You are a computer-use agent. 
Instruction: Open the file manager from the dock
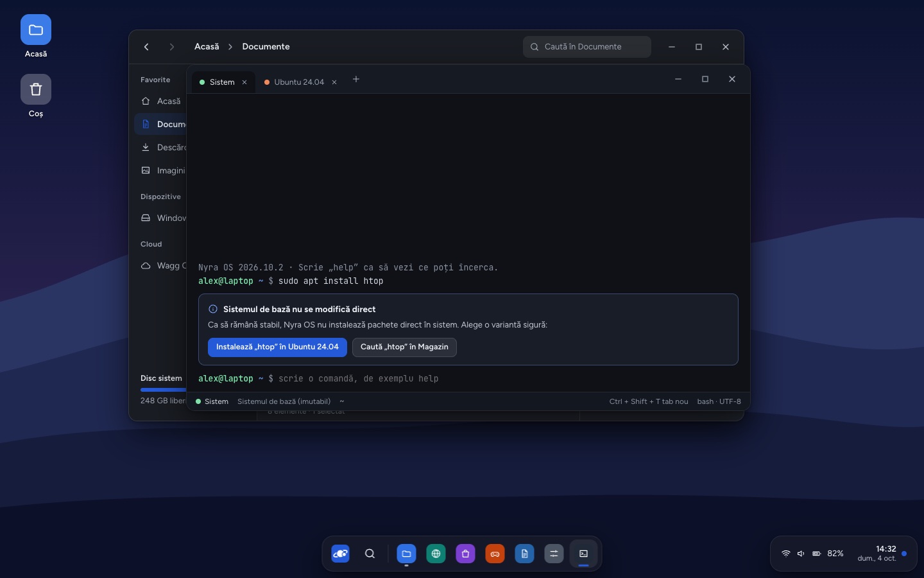406,554
